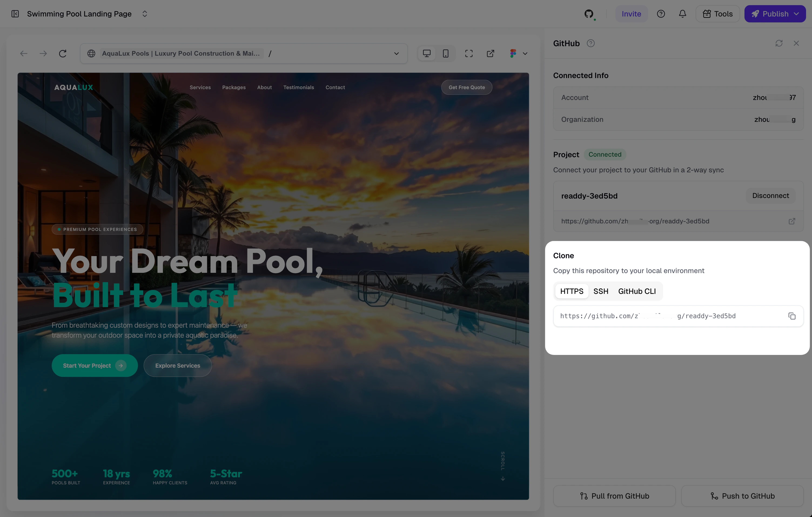Image resolution: width=812 pixels, height=517 pixels.
Task: Click the clone URL text field
Action: click(x=668, y=316)
